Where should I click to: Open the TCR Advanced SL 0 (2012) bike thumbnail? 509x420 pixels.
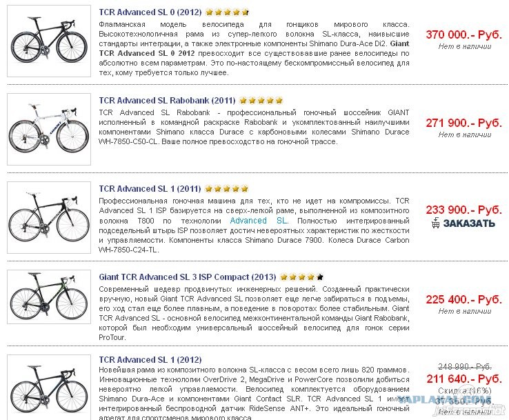point(49,41)
